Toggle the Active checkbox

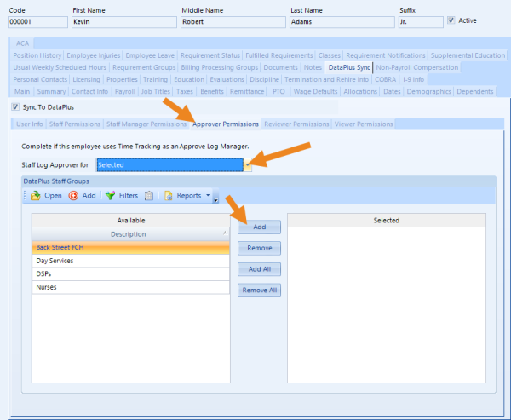click(451, 20)
